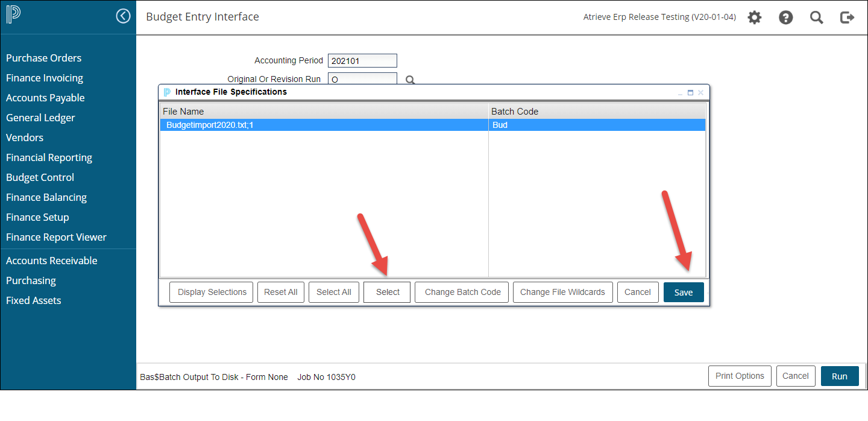This screenshot has height=421, width=868.
Task: Open the General Ledger menu
Action: [40, 118]
